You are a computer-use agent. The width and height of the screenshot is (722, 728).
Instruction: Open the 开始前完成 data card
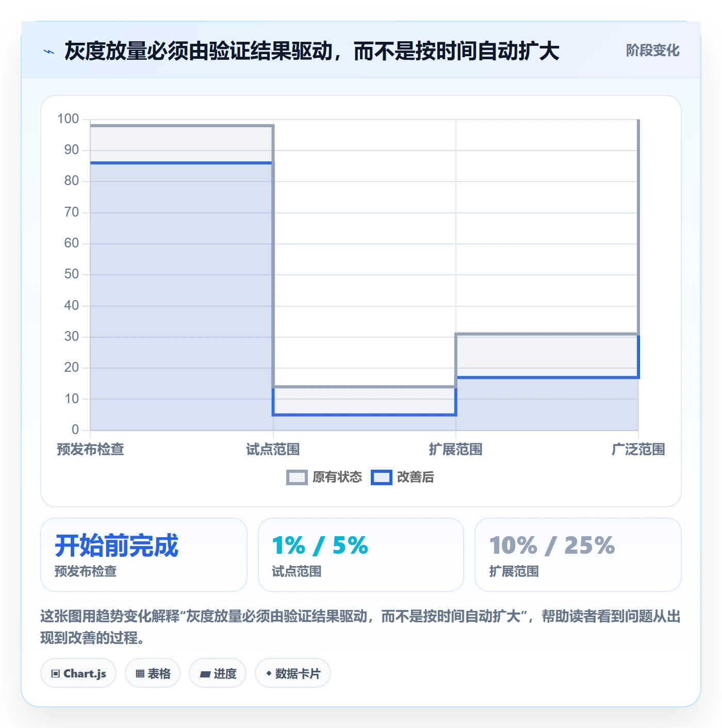tap(144, 555)
